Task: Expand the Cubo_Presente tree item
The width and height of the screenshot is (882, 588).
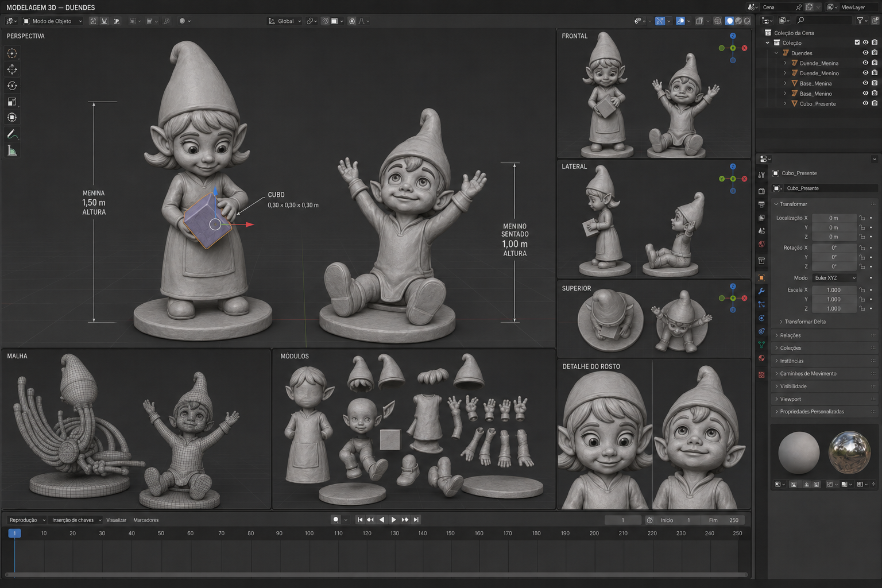Action: [785, 103]
